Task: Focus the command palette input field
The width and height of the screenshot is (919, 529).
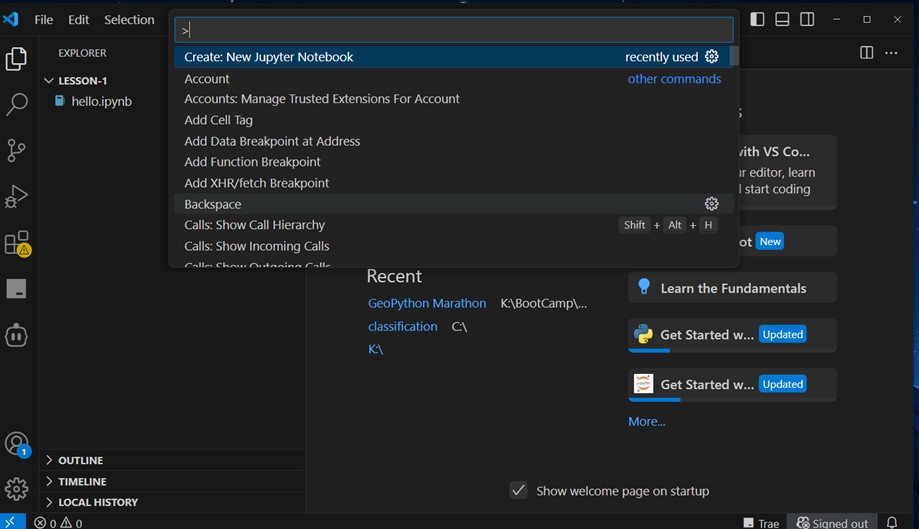Action: [x=454, y=30]
